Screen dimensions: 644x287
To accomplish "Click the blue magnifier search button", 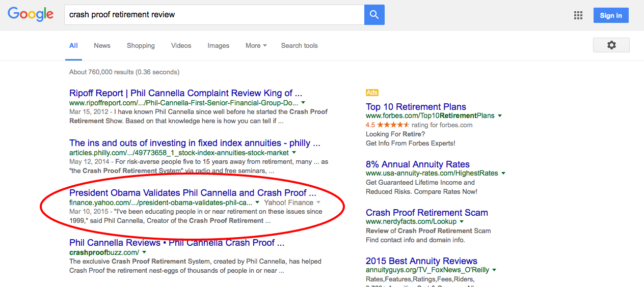I will pos(374,15).
